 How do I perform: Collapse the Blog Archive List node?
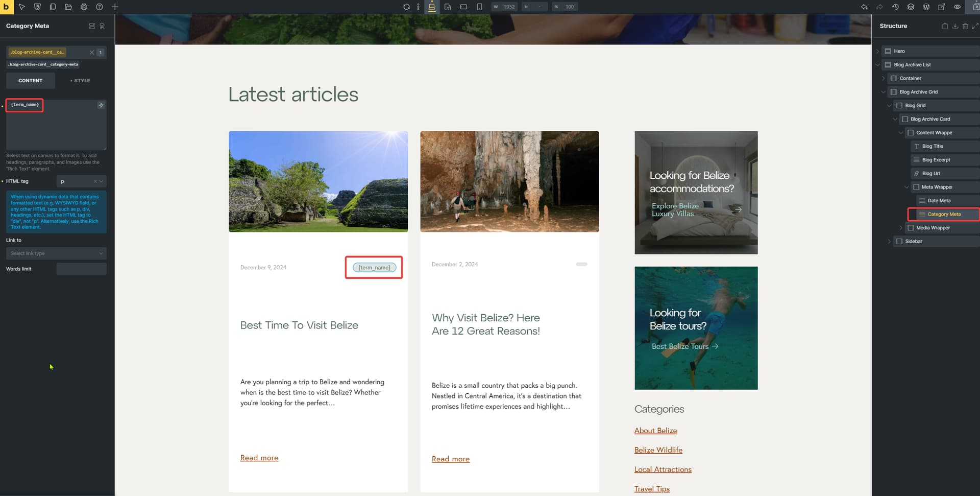click(x=878, y=65)
